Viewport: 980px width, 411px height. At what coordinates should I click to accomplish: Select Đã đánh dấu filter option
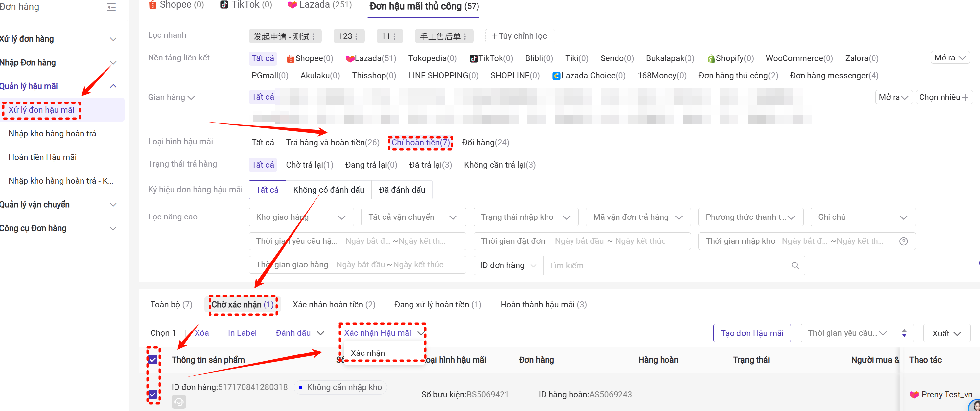tap(402, 190)
